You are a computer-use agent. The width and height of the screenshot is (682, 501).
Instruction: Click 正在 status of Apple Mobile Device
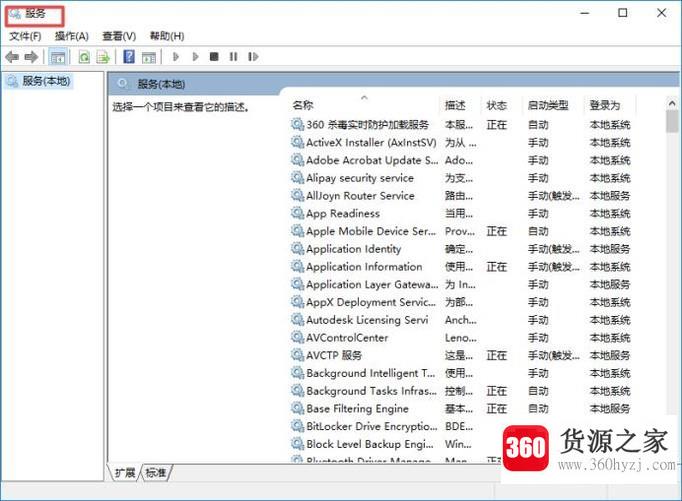click(496, 231)
